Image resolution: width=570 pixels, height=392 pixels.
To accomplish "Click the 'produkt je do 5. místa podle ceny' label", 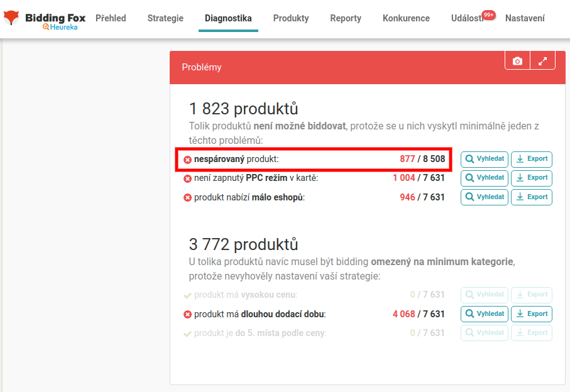I will (x=260, y=333).
